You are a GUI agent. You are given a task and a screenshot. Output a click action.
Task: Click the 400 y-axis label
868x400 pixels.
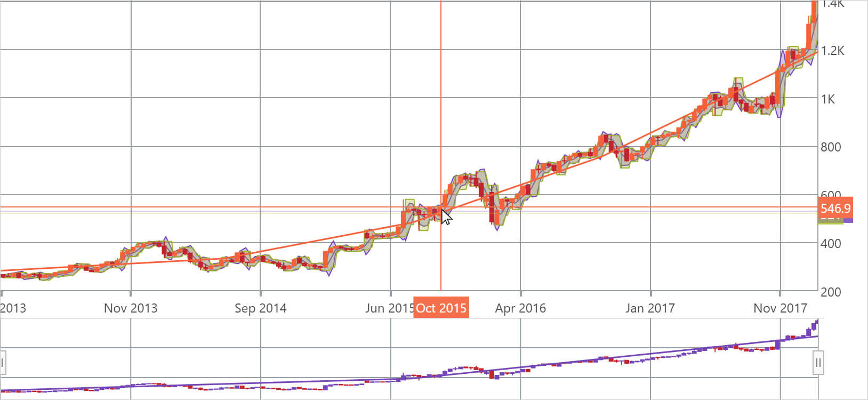tap(831, 243)
